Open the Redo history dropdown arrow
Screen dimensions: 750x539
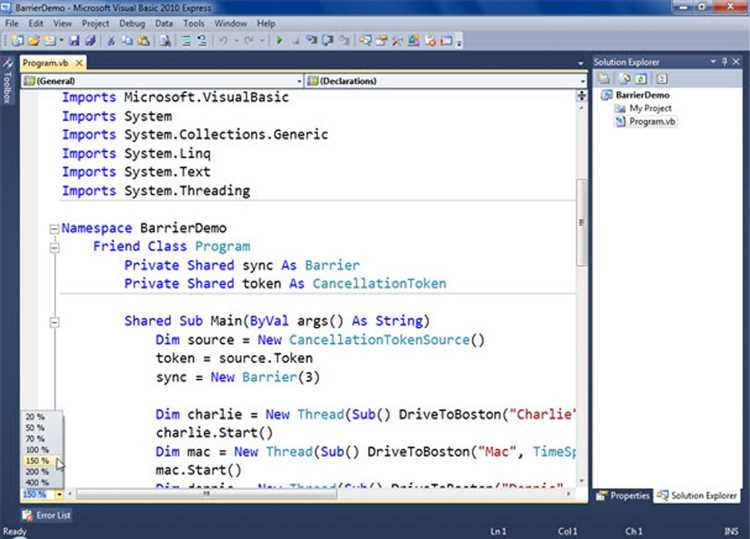(x=262, y=41)
